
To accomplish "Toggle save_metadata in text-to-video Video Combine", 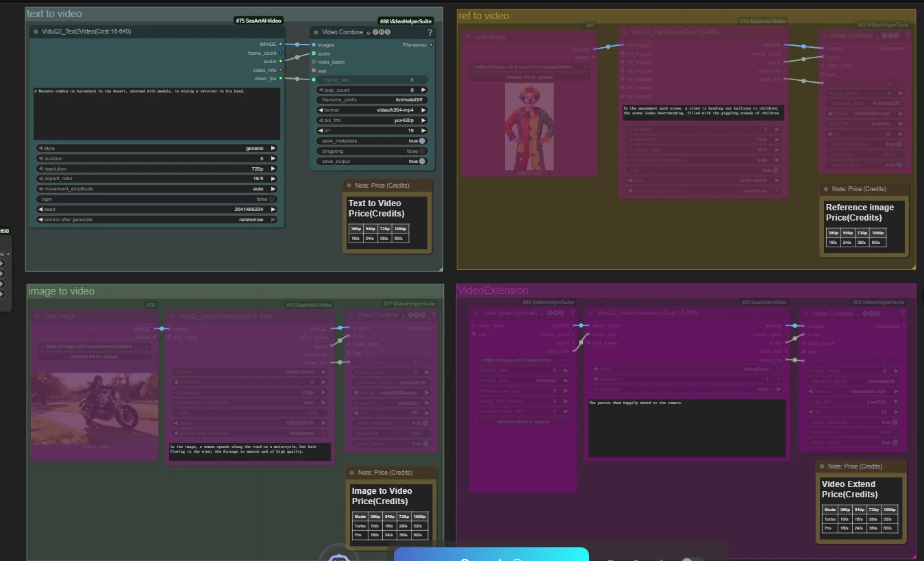I will [421, 141].
